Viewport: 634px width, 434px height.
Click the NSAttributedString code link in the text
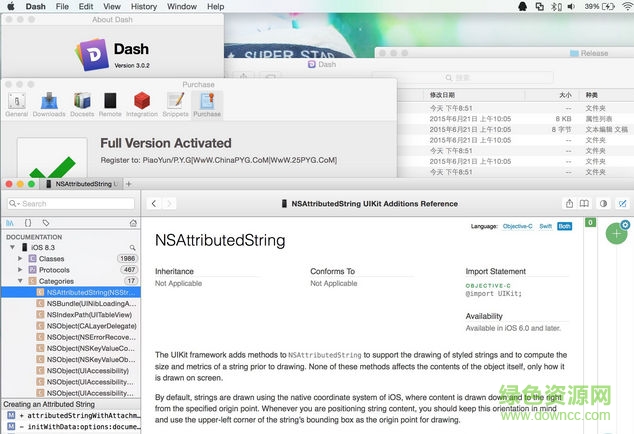[x=325, y=355]
